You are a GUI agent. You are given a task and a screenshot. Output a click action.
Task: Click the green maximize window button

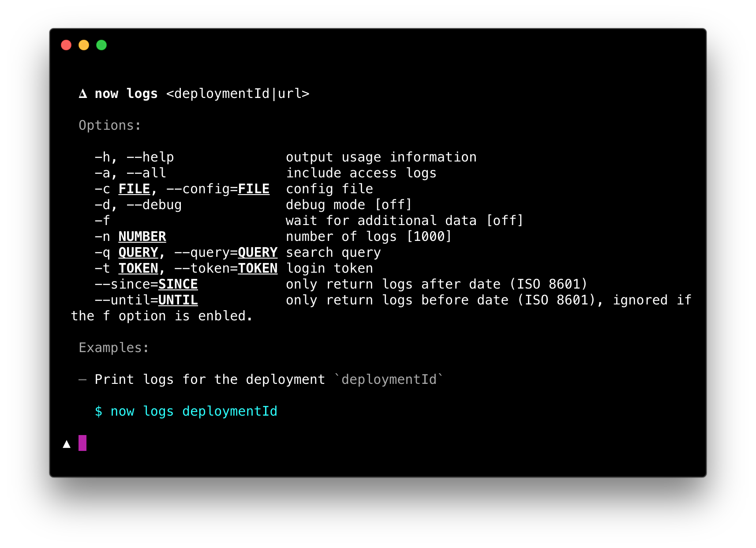coord(101,45)
